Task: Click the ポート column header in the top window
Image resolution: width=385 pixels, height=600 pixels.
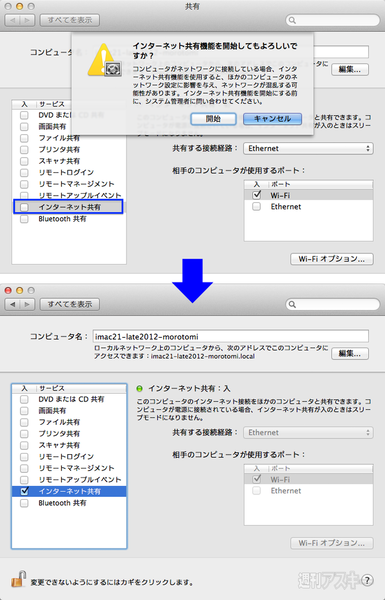Action: (281, 184)
